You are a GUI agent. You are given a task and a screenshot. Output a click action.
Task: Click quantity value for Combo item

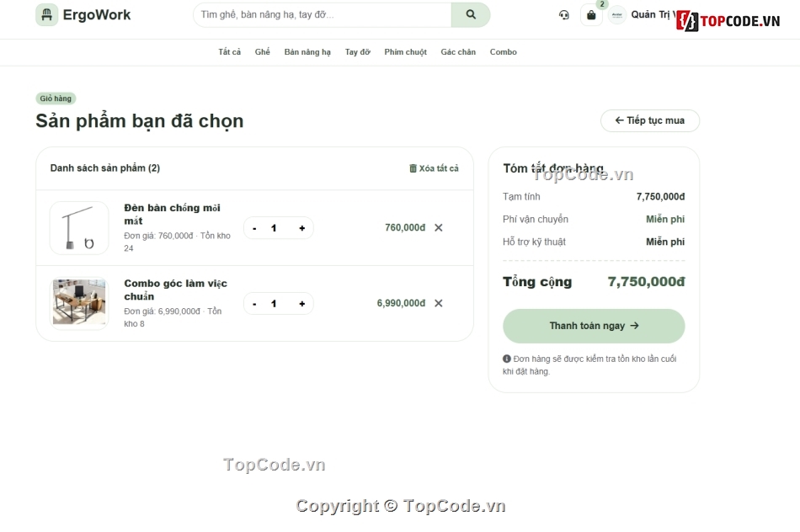[x=274, y=304]
